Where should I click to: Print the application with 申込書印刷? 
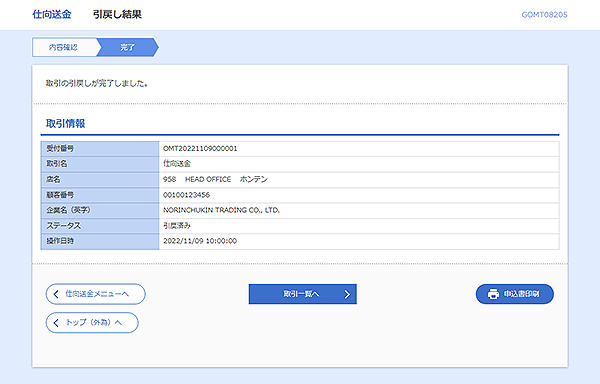515,294
